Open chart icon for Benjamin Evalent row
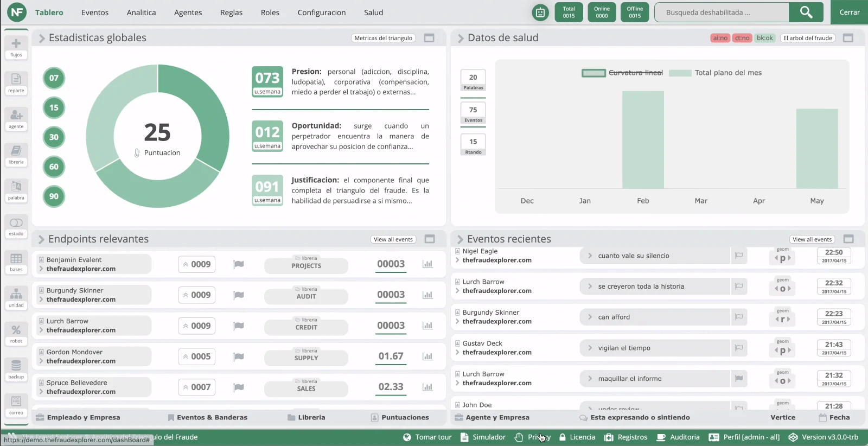The height and width of the screenshot is (446, 868). tap(427, 264)
